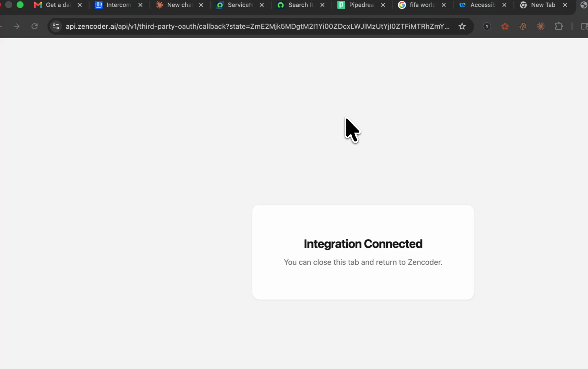
Task: Click the brown cookie extension icon
Action: click(x=523, y=26)
